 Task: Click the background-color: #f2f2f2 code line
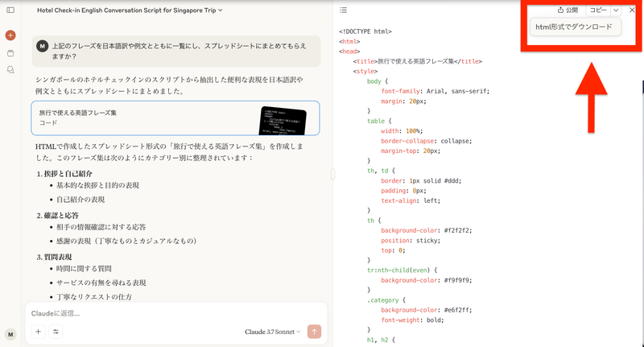427,230
